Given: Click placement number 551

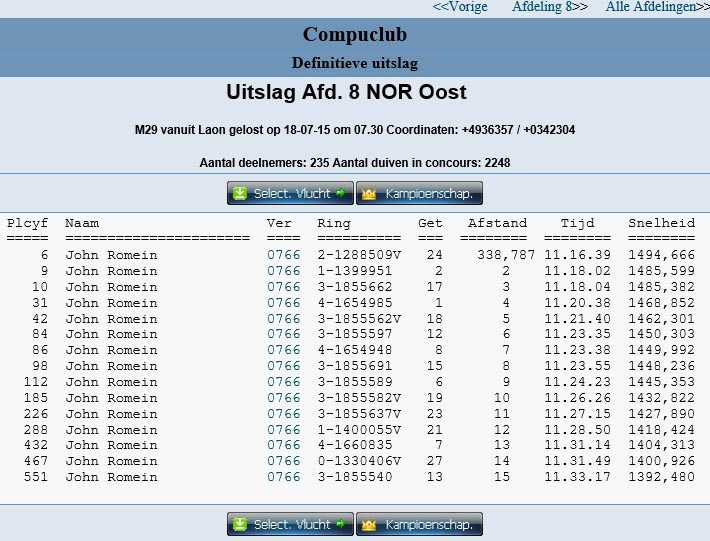Looking at the screenshot, I should (x=36, y=477).
